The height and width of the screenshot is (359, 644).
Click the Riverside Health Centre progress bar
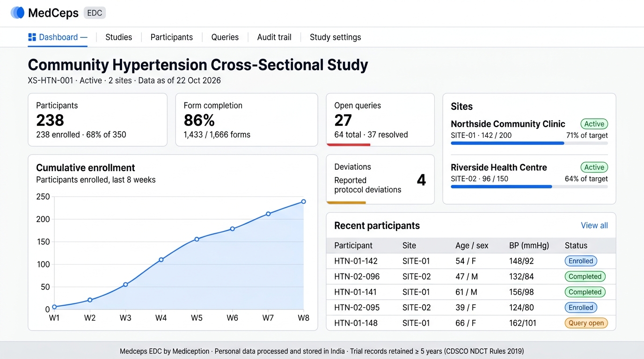(529, 187)
